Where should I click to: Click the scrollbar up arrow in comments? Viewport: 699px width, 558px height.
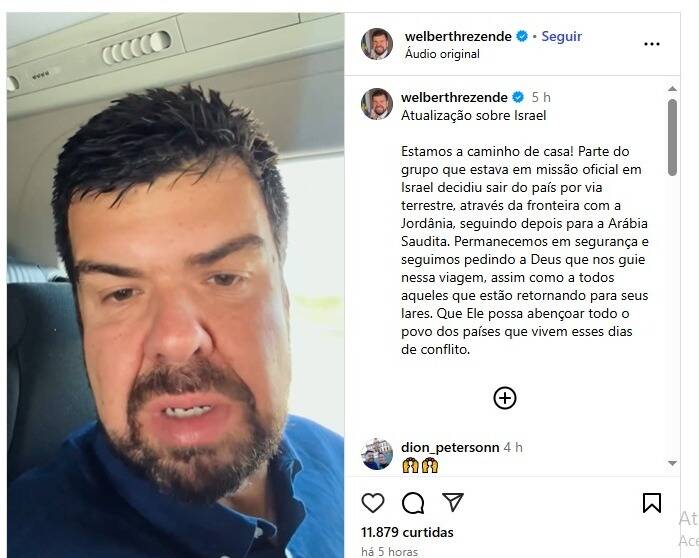click(672, 89)
